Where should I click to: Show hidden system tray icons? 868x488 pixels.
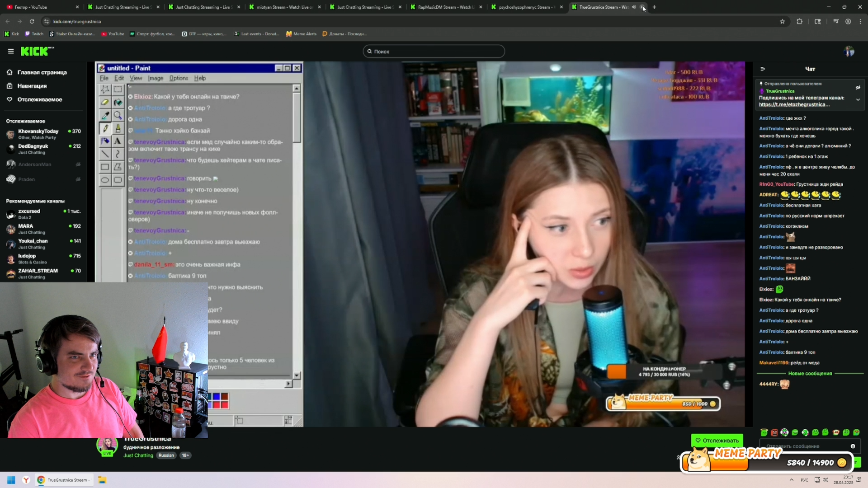pos(791,480)
